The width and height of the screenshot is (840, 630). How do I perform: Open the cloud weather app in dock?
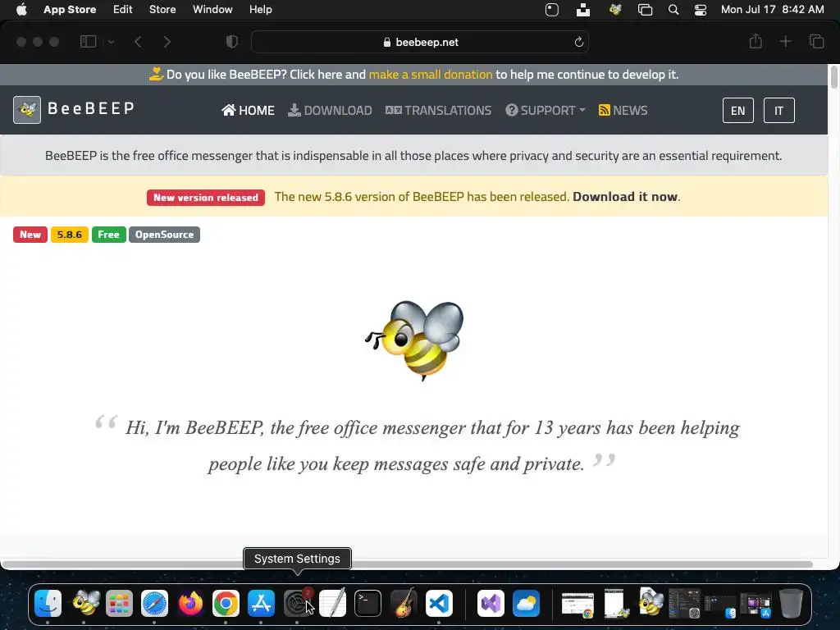[x=526, y=603]
